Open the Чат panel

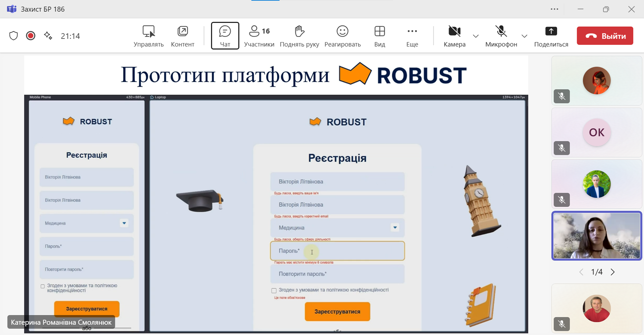pos(225,36)
